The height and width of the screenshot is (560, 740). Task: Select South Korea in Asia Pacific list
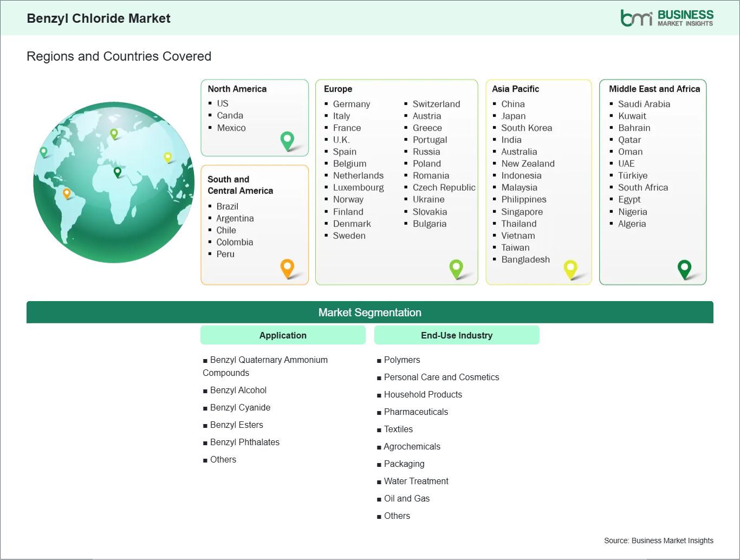click(526, 128)
